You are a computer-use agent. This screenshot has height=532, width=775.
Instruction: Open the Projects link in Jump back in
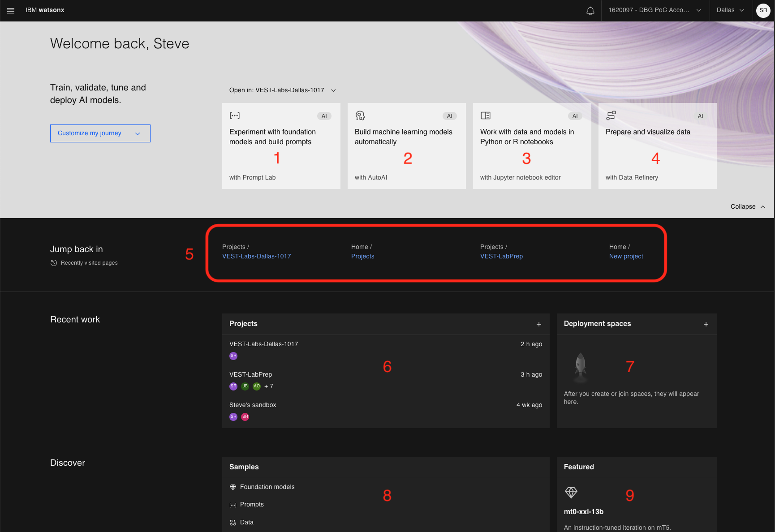[363, 257]
